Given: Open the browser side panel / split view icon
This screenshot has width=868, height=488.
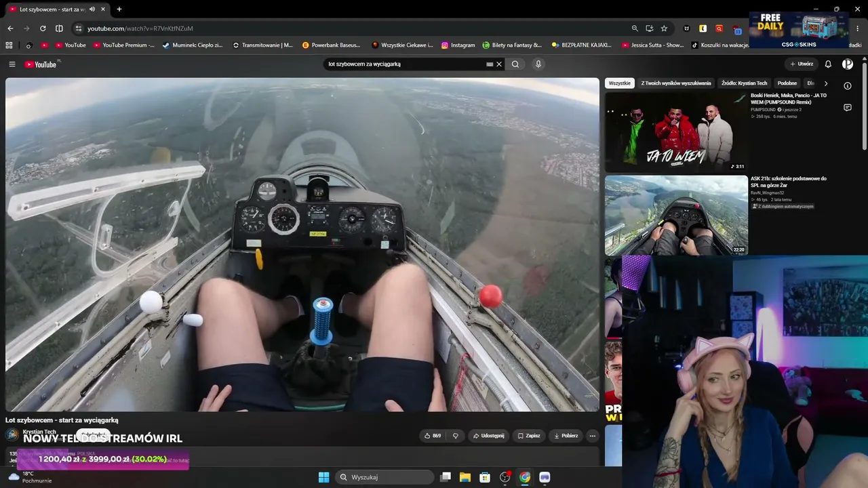Looking at the screenshot, I should pyautogui.click(x=59, y=28).
